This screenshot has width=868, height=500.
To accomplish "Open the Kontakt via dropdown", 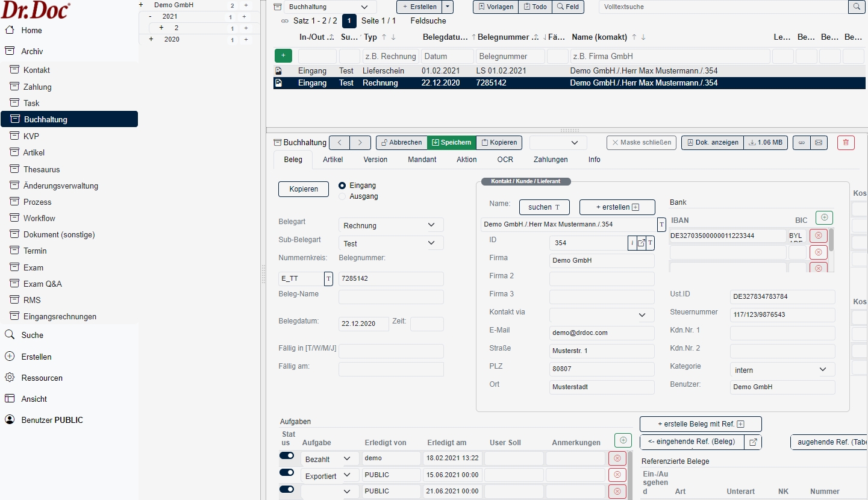I will pos(602,315).
